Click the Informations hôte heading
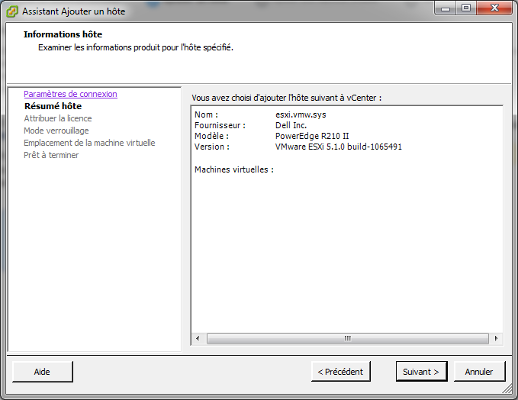Image resolution: width=518 pixels, height=400 pixels. coord(63,34)
